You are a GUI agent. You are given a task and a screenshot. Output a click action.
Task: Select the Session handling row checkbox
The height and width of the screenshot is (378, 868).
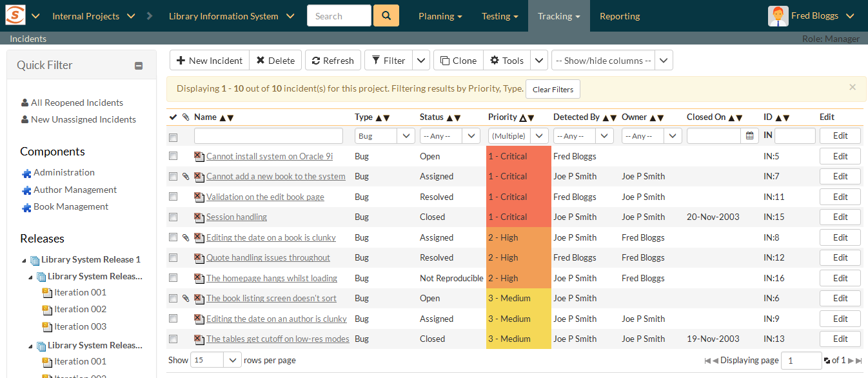[x=173, y=217]
